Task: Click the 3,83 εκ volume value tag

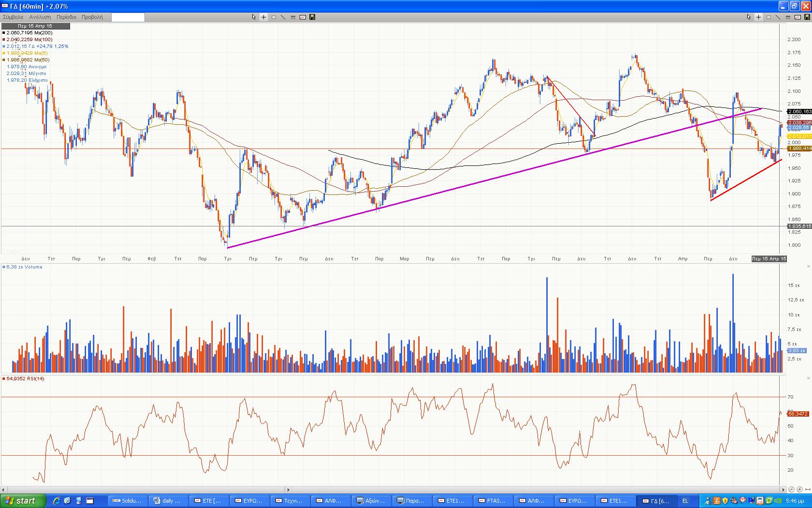Action: pyautogui.click(x=797, y=350)
